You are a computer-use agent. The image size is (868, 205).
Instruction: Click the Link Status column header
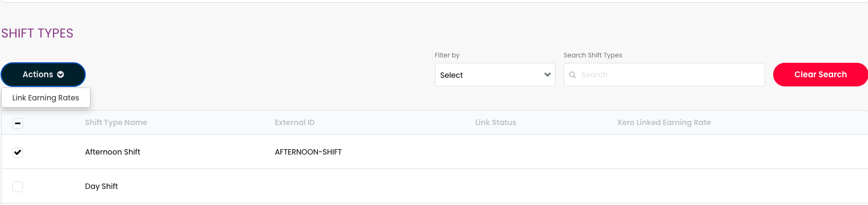(496, 122)
